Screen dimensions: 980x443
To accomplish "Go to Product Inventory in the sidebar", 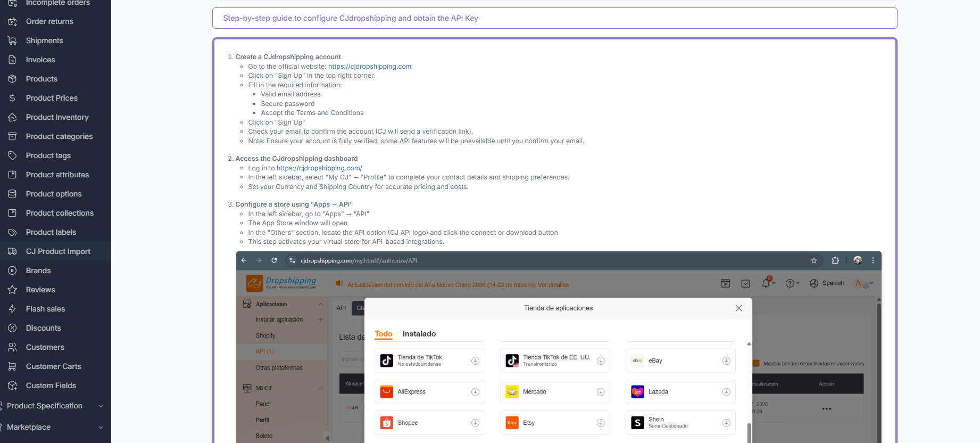I will coord(57,117).
